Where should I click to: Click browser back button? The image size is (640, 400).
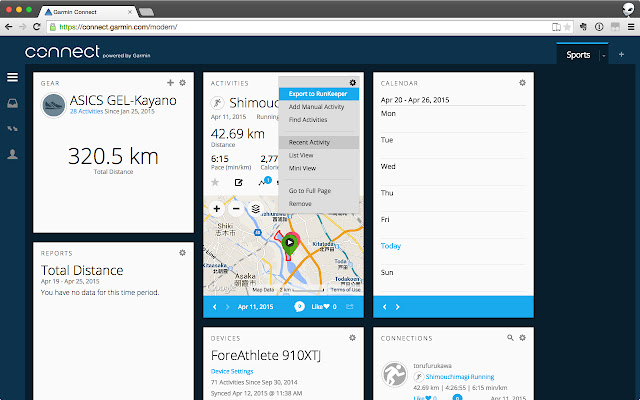coord(9,27)
